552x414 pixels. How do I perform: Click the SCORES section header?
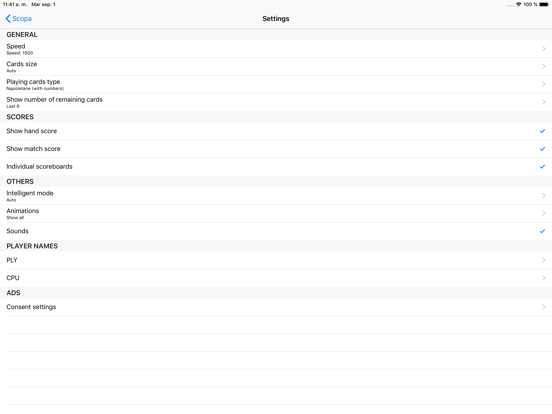click(20, 117)
